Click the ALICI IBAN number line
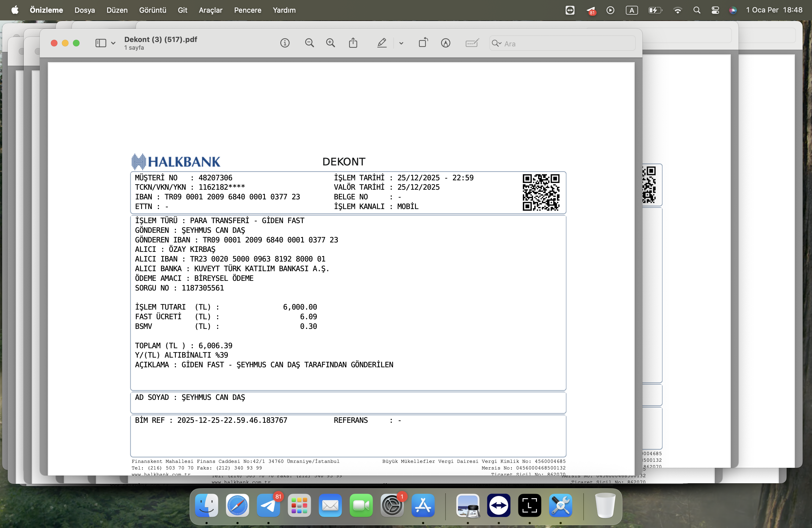 pyautogui.click(x=230, y=259)
